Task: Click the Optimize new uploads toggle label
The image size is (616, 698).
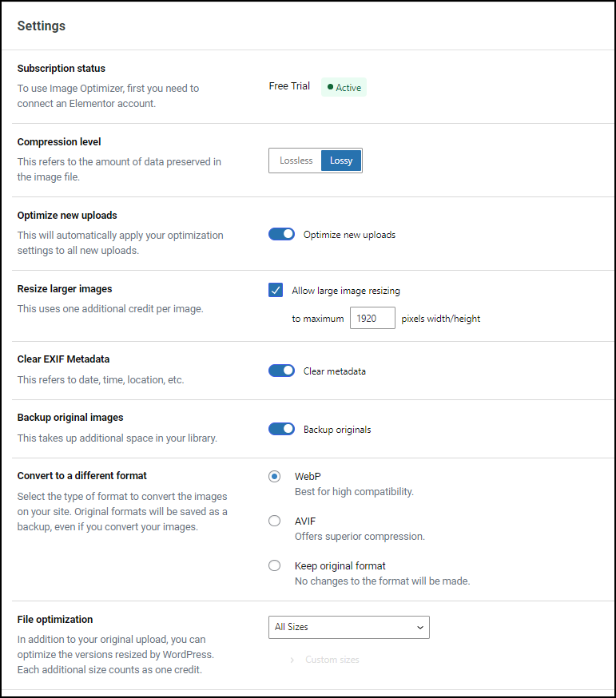Action: 350,235
